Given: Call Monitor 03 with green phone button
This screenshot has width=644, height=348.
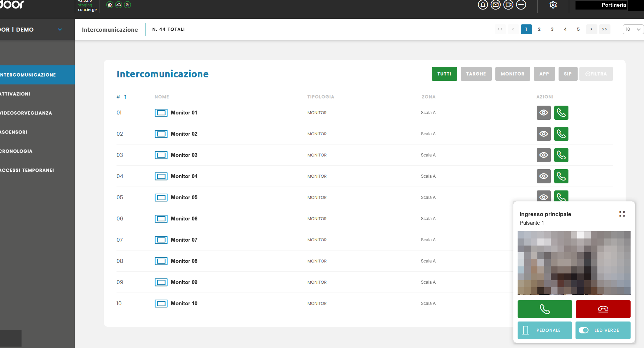Looking at the screenshot, I should tap(561, 155).
